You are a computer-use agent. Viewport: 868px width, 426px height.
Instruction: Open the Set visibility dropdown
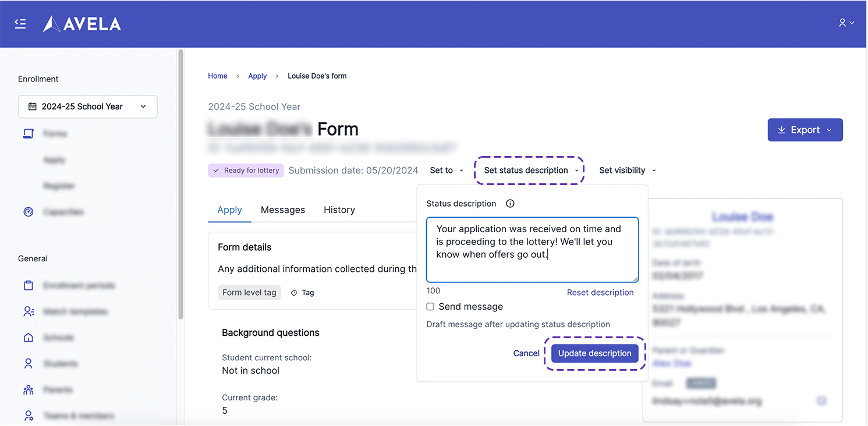pyautogui.click(x=627, y=171)
